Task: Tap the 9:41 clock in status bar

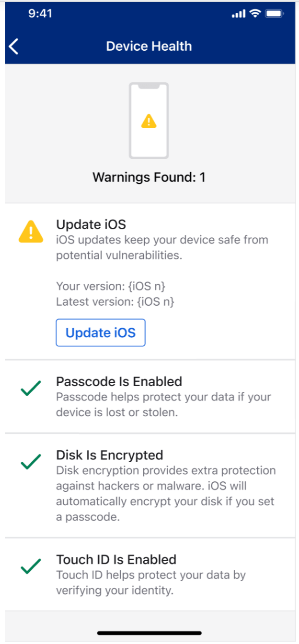Action: coord(40,13)
